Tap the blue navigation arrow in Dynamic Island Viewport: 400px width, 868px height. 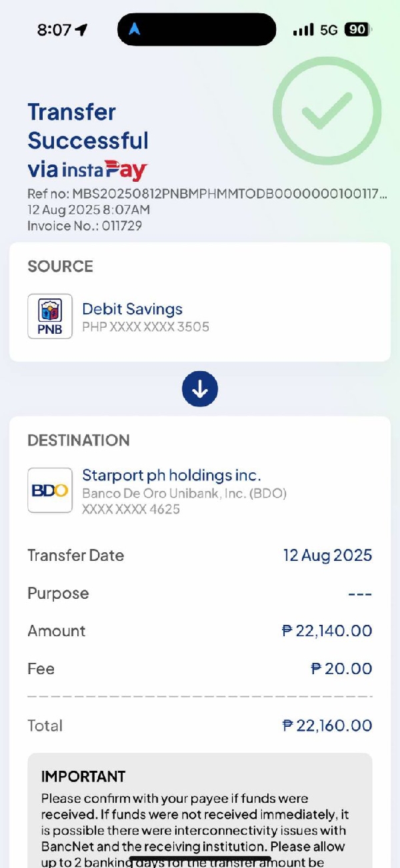pyautogui.click(x=135, y=30)
